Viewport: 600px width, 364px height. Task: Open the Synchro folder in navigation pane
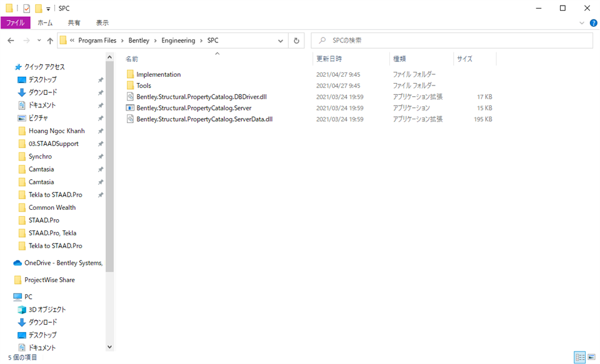pos(40,156)
